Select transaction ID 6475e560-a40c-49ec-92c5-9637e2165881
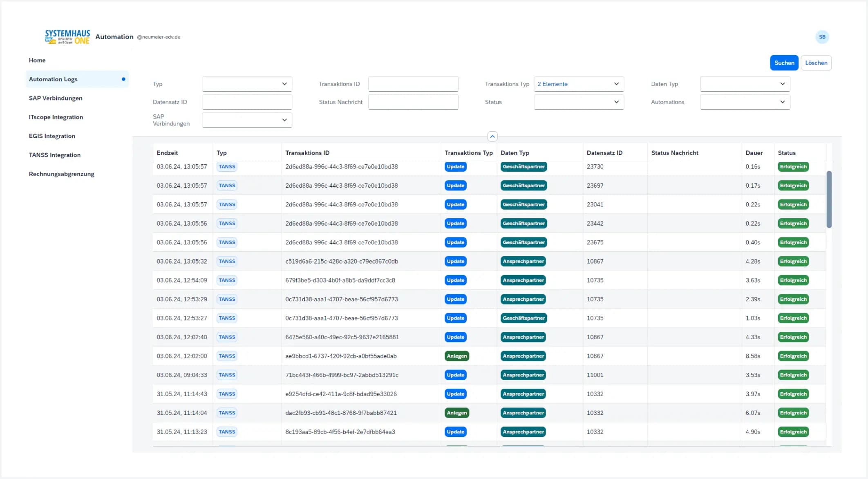Screen dimensions: 868x479 pos(342,337)
